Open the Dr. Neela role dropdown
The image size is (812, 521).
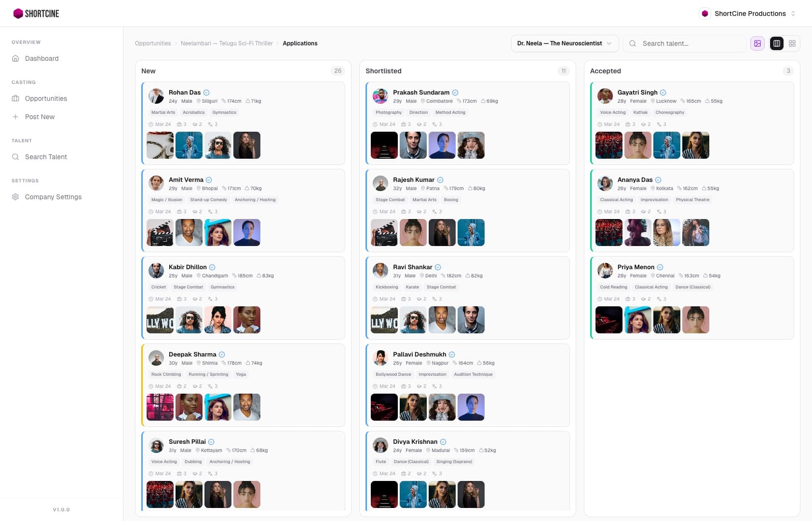[564, 43]
